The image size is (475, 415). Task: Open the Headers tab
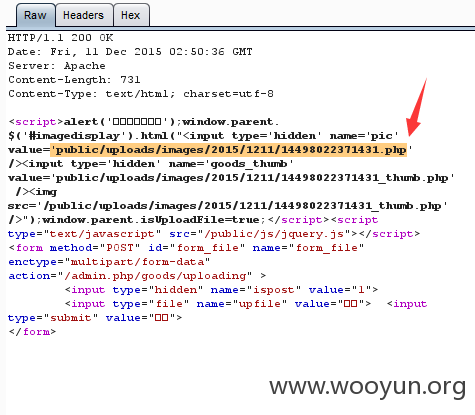coord(84,15)
